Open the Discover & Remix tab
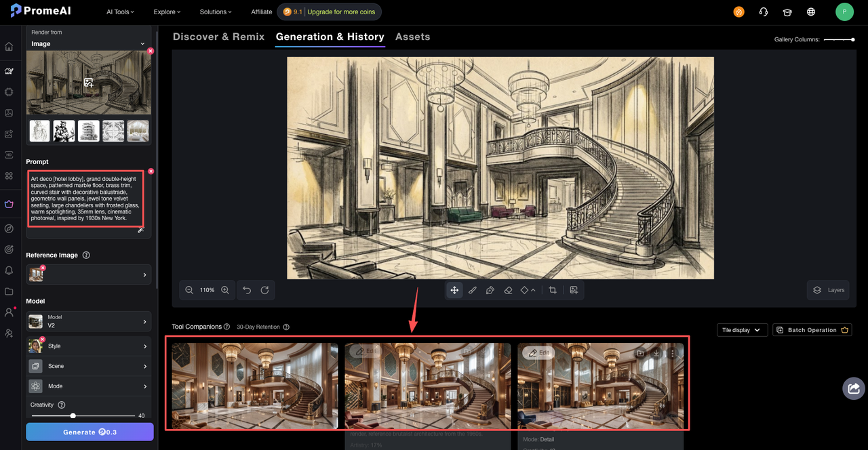Image resolution: width=868 pixels, height=450 pixels. (218, 37)
